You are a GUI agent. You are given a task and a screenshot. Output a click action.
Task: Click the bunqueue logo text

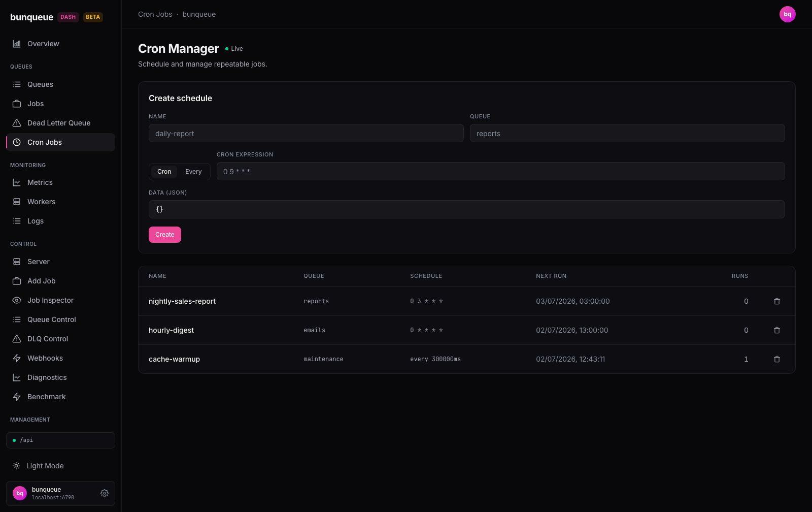[x=31, y=17]
